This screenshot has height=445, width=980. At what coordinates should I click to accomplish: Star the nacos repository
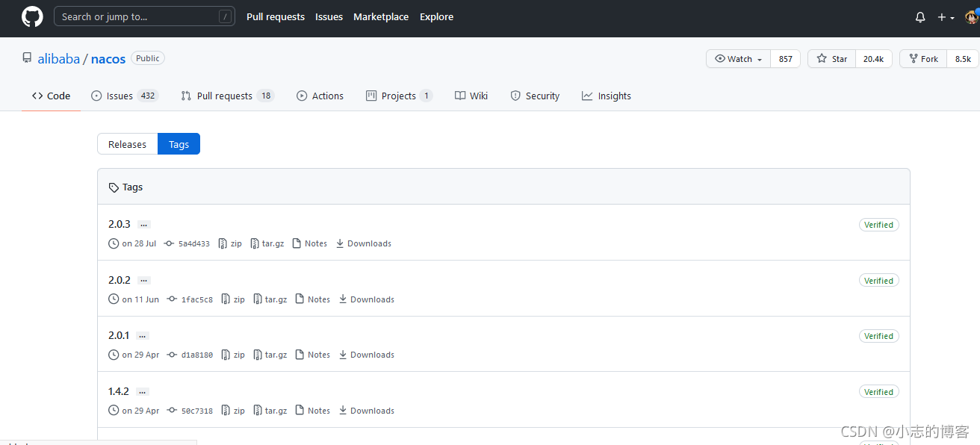832,59
